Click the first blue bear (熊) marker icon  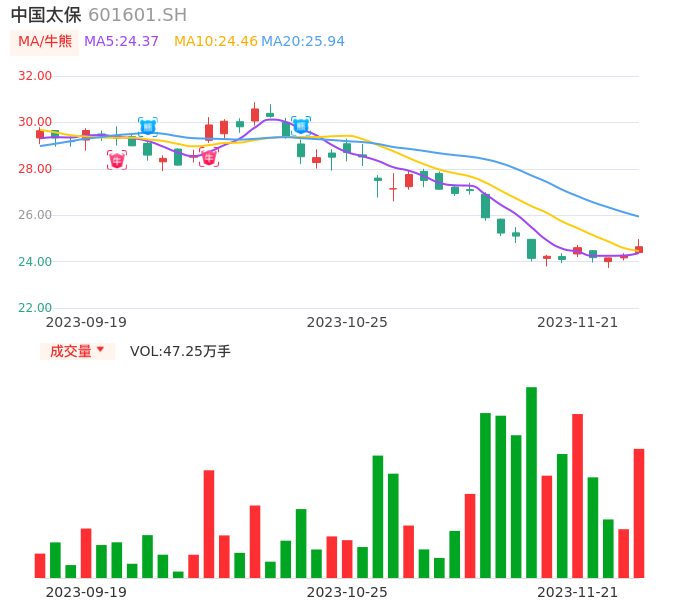[148, 127]
